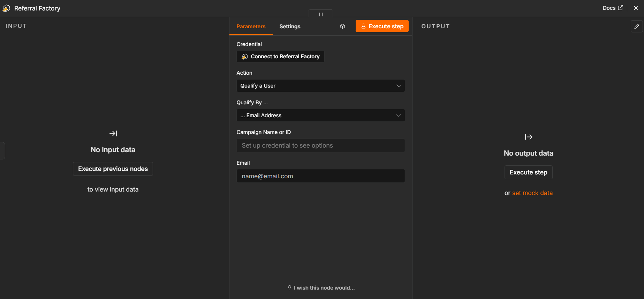Click the pencil edit icon in Output panel

pyautogui.click(x=637, y=26)
